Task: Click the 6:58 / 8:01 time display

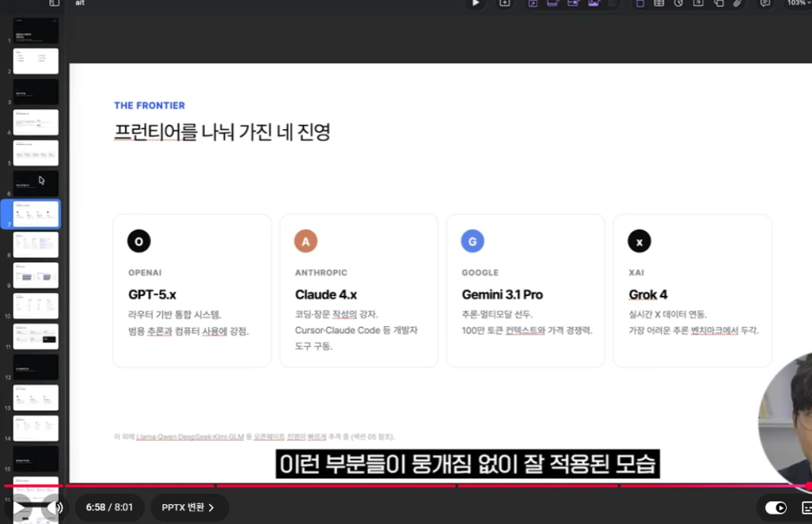Action: 109,508
